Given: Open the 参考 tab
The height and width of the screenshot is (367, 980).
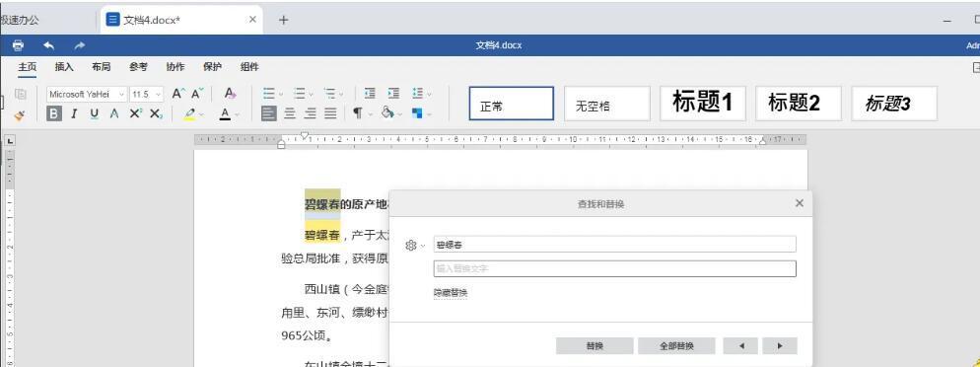Looking at the screenshot, I should point(138,67).
